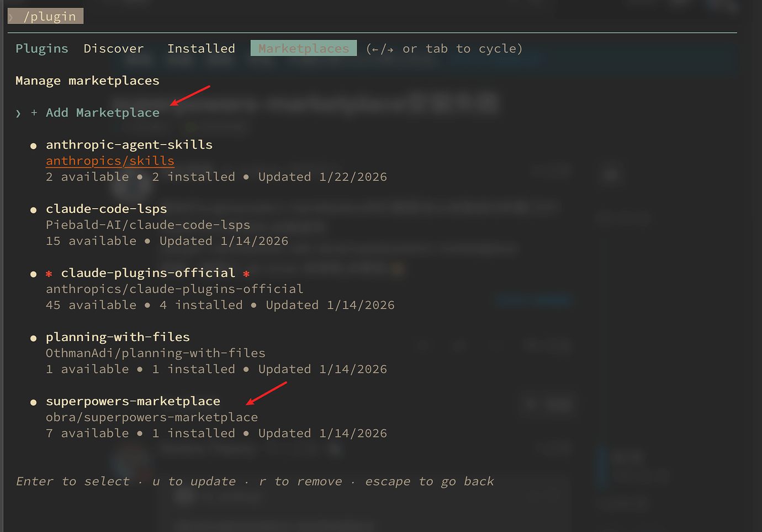Select the superpowers-marketplace entry name
762x532 pixels.
pos(133,401)
